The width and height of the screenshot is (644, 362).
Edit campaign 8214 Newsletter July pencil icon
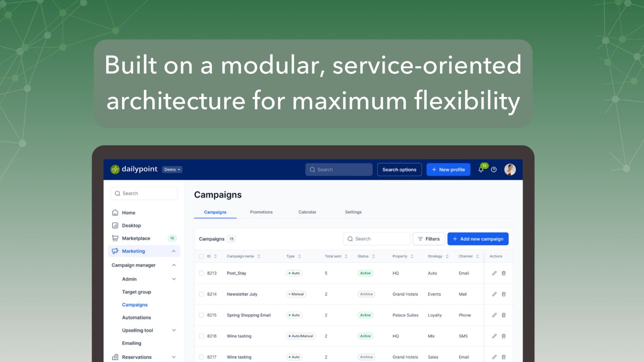494,294
